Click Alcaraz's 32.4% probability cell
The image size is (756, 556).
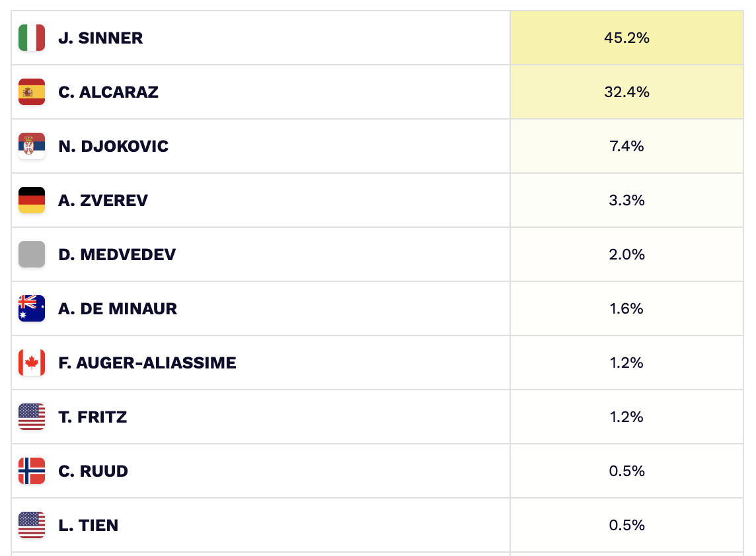(626, 92)
